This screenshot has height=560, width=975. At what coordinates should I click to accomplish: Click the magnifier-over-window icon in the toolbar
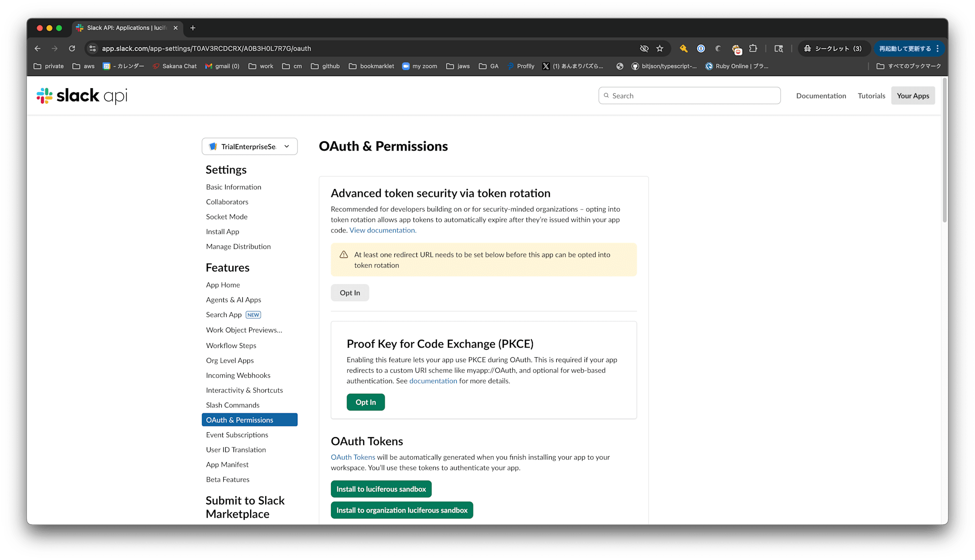pos(779,48)
